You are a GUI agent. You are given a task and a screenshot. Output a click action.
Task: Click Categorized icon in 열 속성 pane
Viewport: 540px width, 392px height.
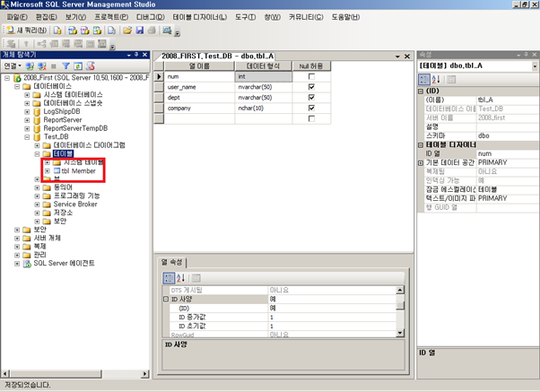169,278
